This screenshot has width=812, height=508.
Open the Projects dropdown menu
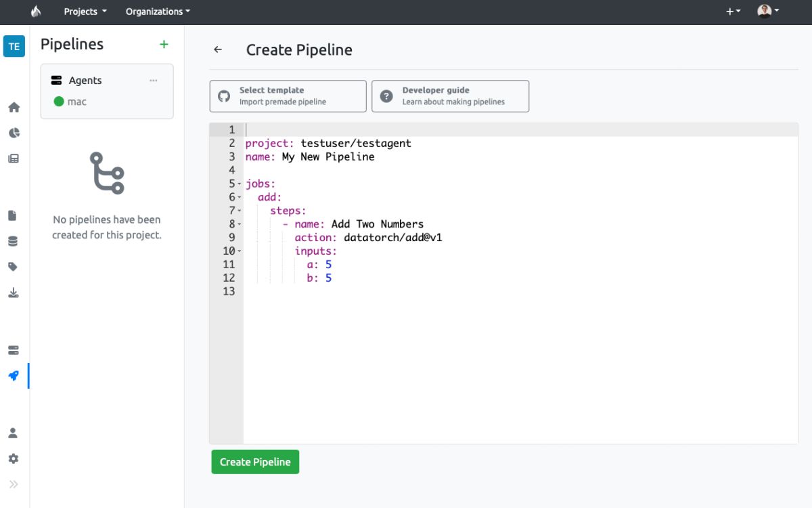pos(85,12)
